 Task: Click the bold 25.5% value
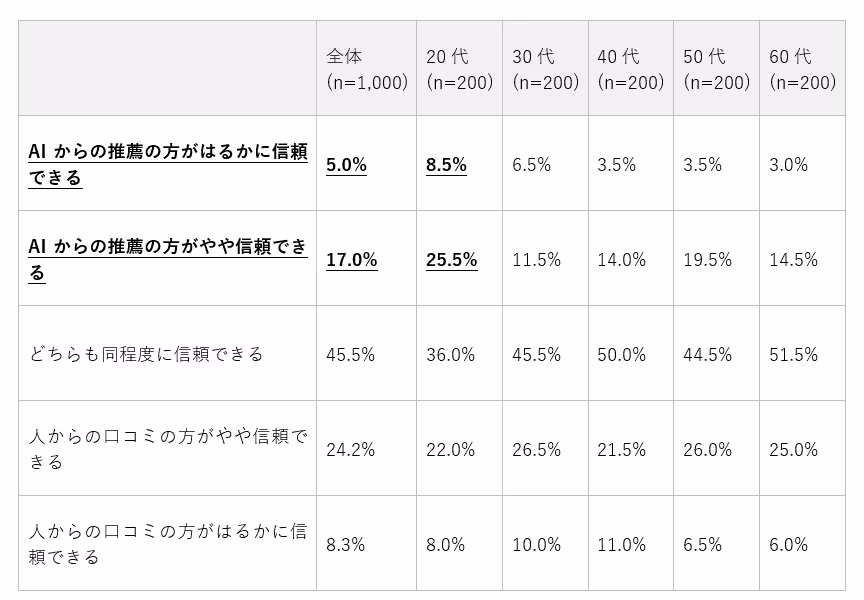click(x=451, y=260)
